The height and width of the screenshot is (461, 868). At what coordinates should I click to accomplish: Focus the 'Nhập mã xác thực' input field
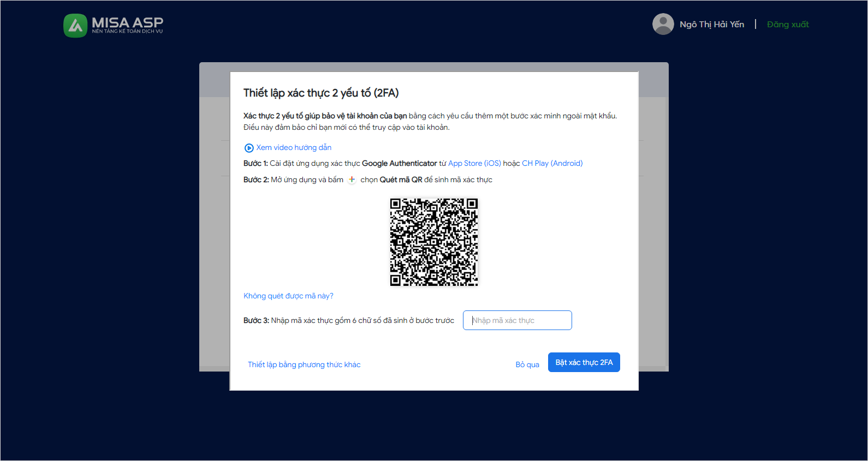[518, 320]
